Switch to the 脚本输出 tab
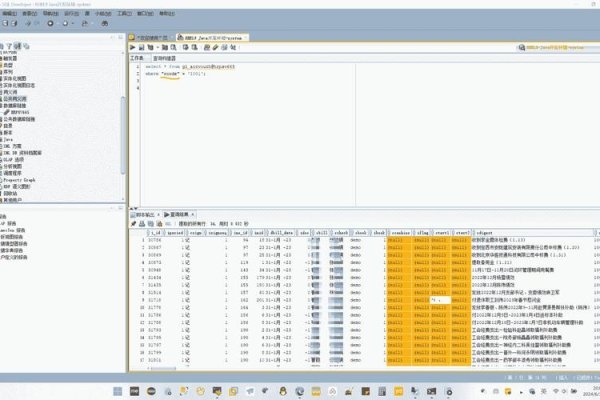The height and width of the screenshot is (400, 600). pos(148,212)
